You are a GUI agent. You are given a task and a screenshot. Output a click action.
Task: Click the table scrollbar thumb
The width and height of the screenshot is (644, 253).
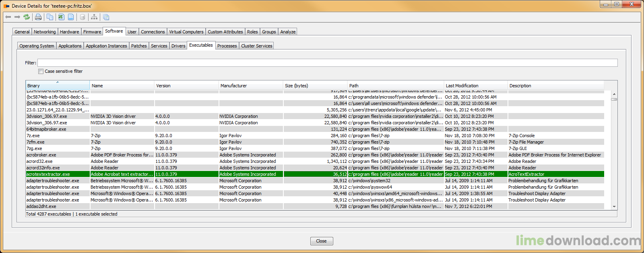[614, 99]
